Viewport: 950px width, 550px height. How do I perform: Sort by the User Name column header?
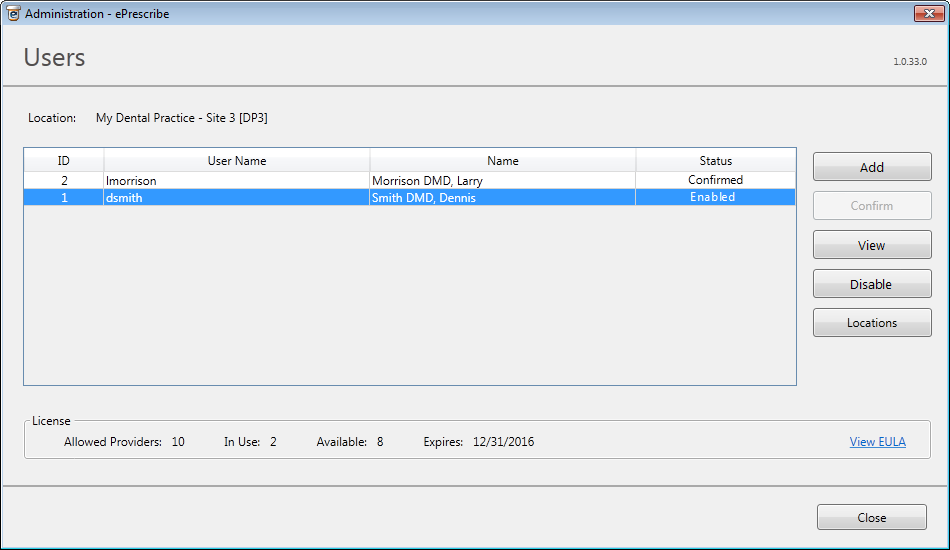click(237, 161)
